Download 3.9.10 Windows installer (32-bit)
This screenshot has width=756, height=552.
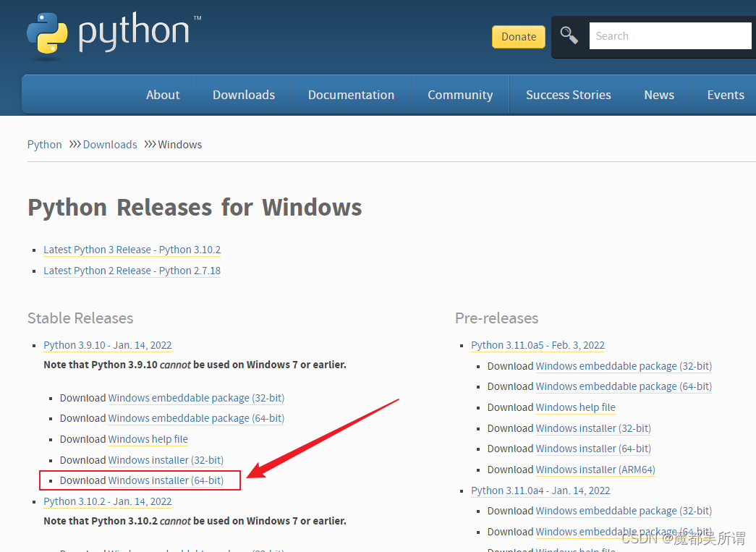pos(166,460)
